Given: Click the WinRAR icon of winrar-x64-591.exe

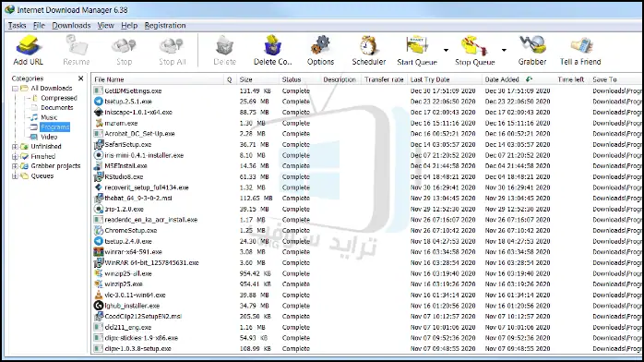Looking at the screenshot, I should [x=98, y=251].
